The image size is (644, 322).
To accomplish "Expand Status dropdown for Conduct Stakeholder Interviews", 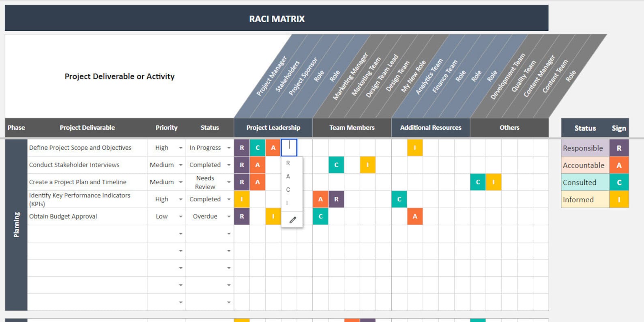I will [229, 165].
